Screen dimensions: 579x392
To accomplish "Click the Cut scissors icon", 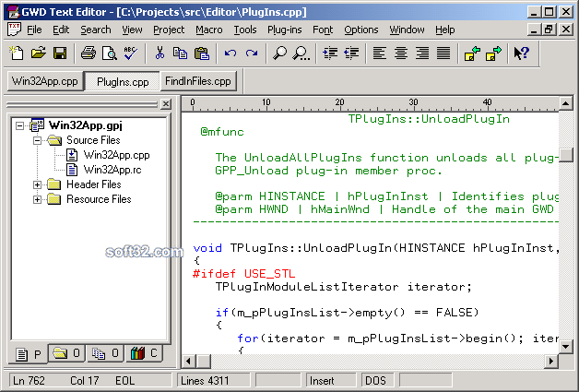I will tap(160, 53).
